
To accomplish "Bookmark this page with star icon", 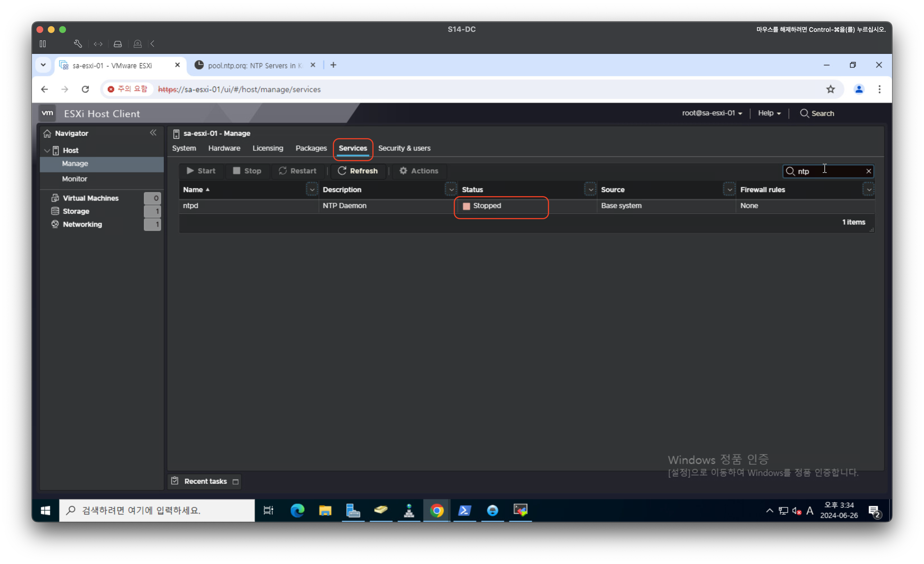I will pos(831,89).
